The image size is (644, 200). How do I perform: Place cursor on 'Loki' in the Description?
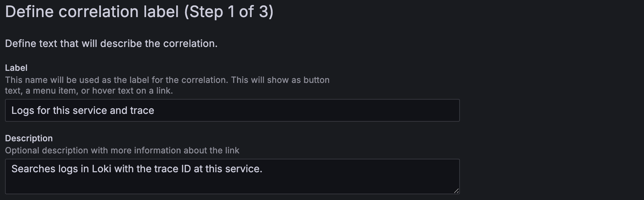pyautogui.click(x=102, y=169)
